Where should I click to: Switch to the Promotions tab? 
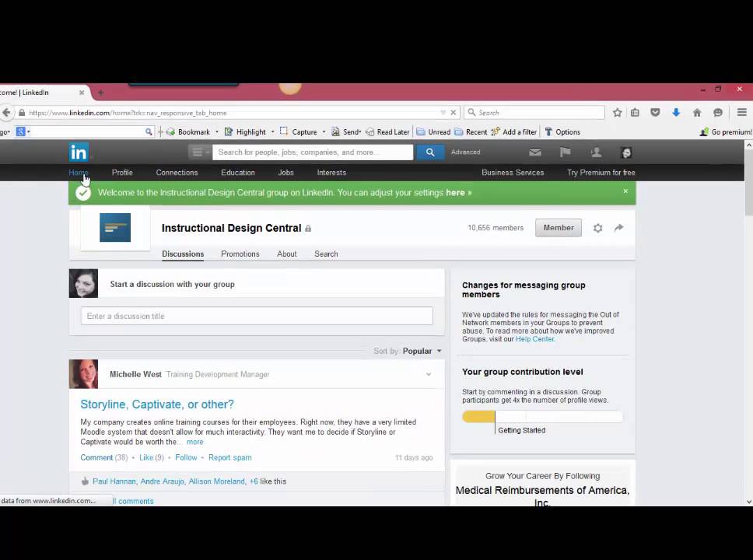click(x=240, y=254)
